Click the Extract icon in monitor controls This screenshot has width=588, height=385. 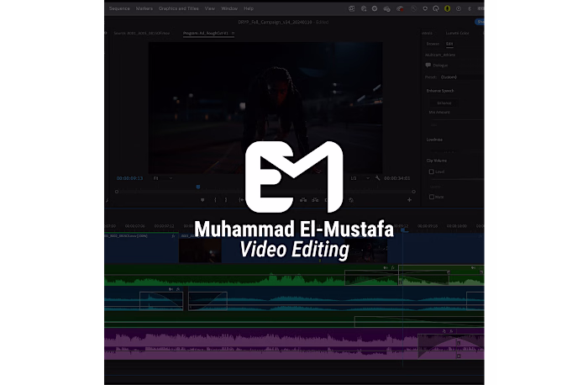pyautogui.click(x=315, y=200)
